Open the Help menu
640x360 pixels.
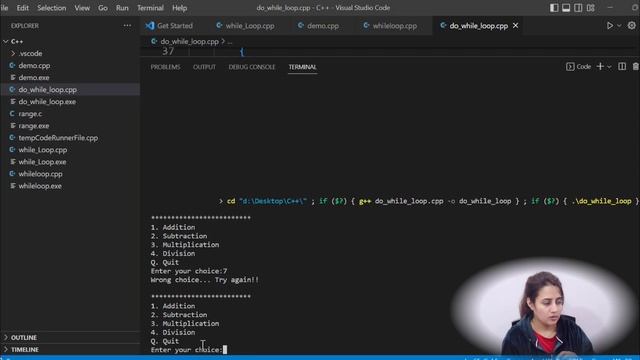pyautogui.click(x=180, y=8)
